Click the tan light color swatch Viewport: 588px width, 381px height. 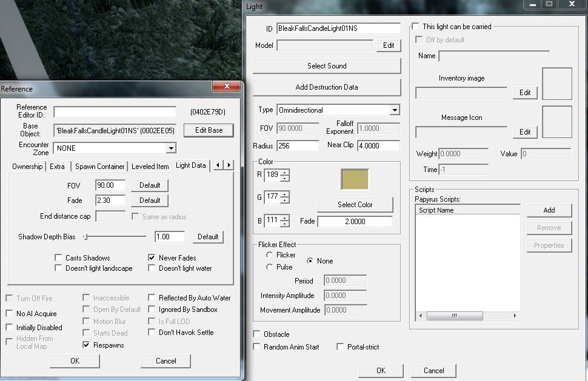pyautogui.click(x=355, y=180)
